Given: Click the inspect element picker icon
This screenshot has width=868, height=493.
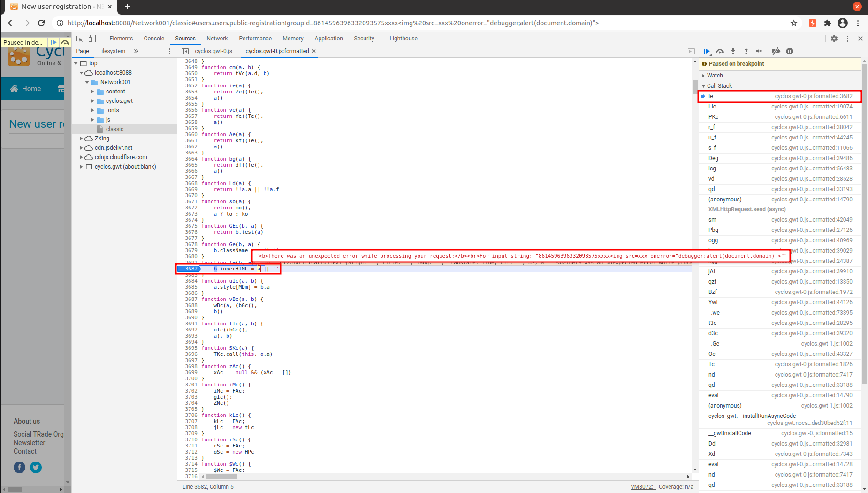Looking at the screenshot, I should [x=80, y=39].
